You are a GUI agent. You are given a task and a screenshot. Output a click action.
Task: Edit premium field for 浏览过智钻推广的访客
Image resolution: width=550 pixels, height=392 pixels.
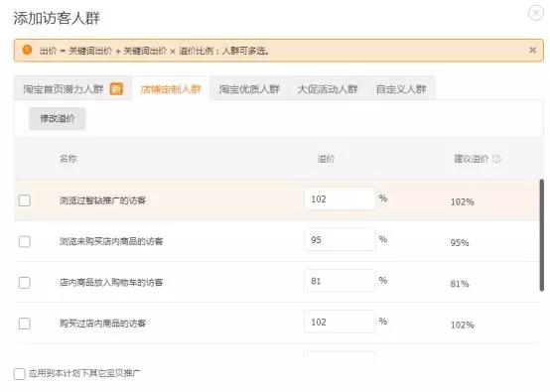point(340,199)
